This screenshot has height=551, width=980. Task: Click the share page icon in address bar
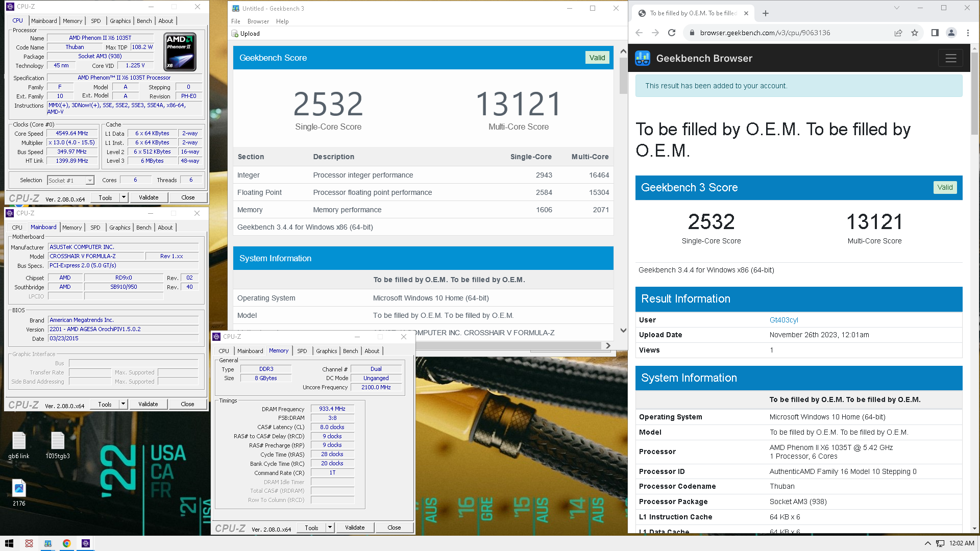(x=898, y=33)
